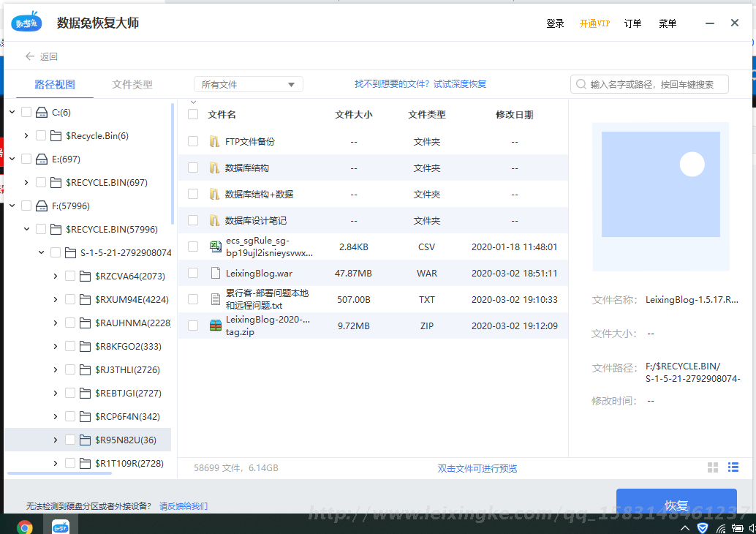Click the $R8KFGO2(333) folder icon
This screenshot has height=534, width=756.
coord(86,346)
